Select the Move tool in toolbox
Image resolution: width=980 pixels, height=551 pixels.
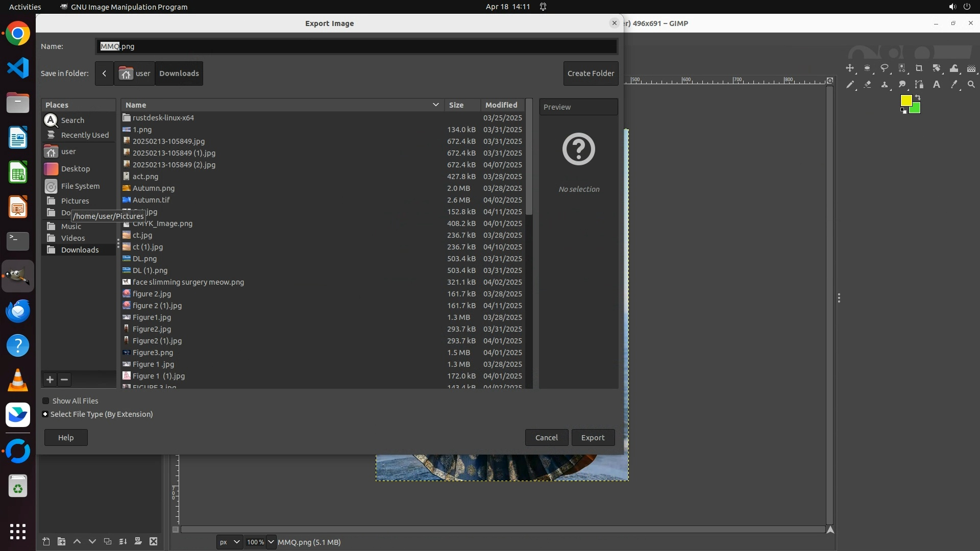click(x=850, y=68)
